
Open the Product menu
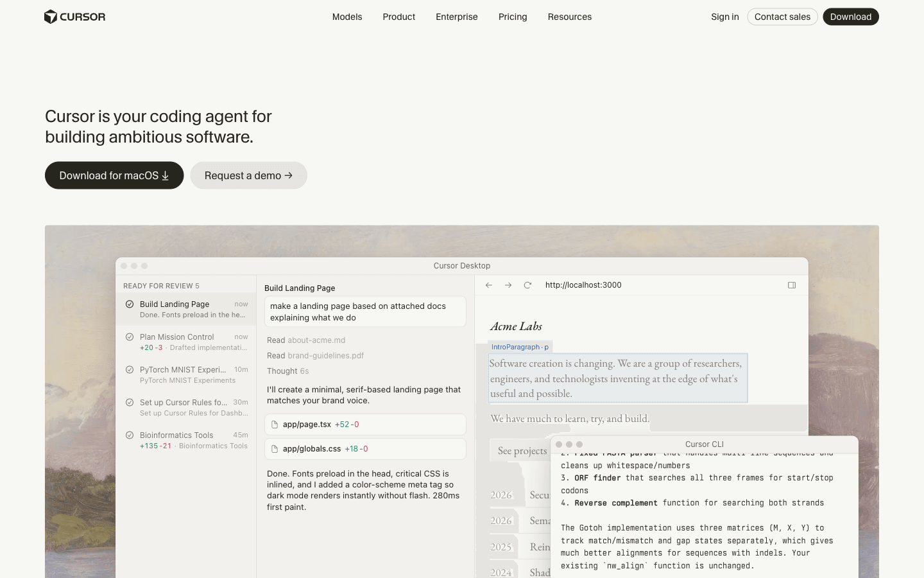(399, 17)
